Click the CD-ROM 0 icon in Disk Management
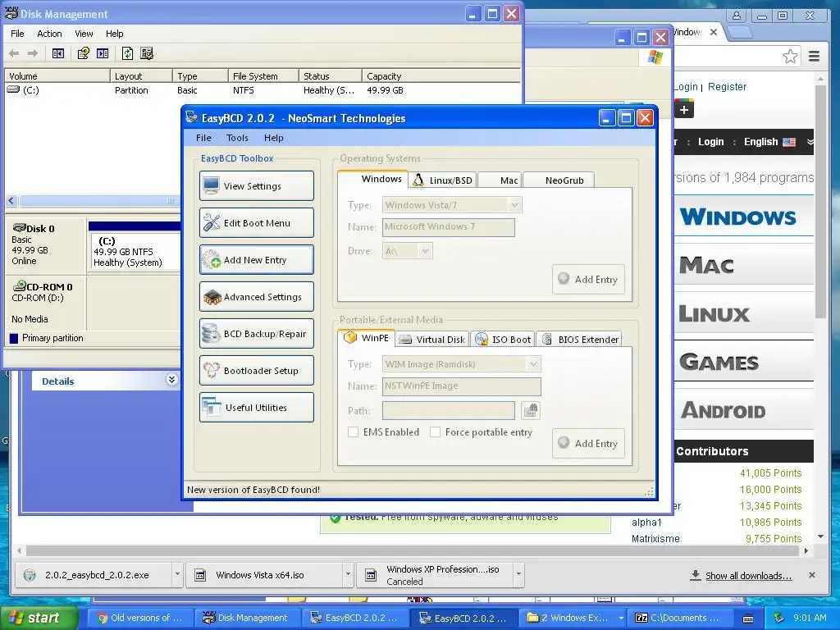 pos(20,285)
